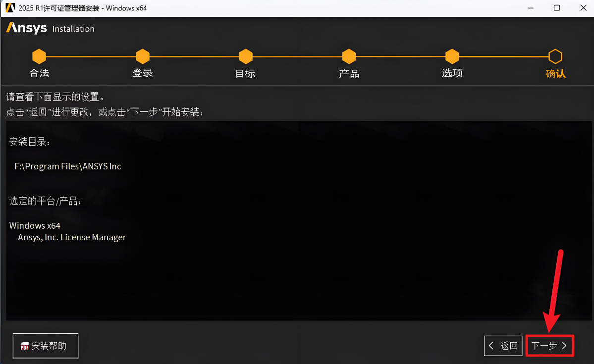594x364 pixels.
Task: Click the 安装目录 heading
Action: pyautogui.click(x=30, y=142)
